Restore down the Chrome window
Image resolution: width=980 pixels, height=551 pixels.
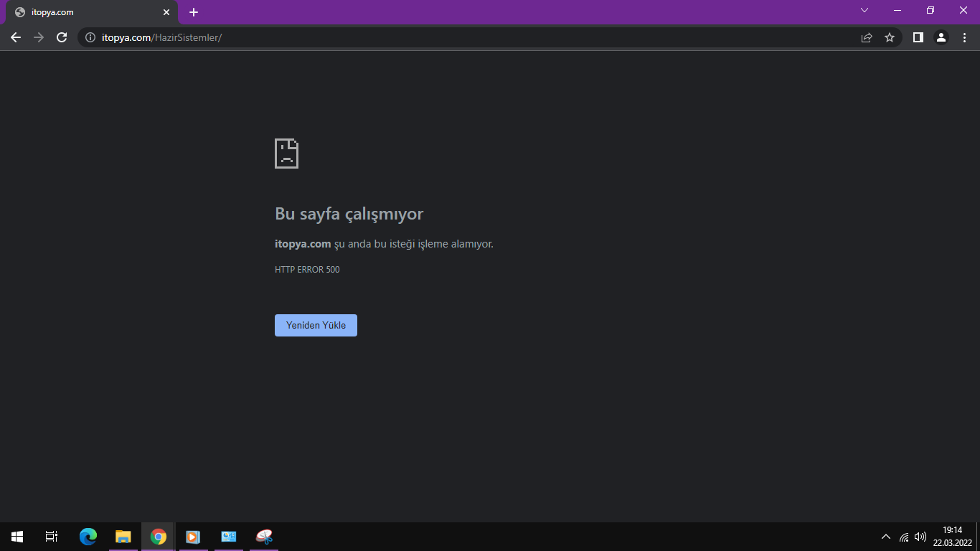coord(930,10)
